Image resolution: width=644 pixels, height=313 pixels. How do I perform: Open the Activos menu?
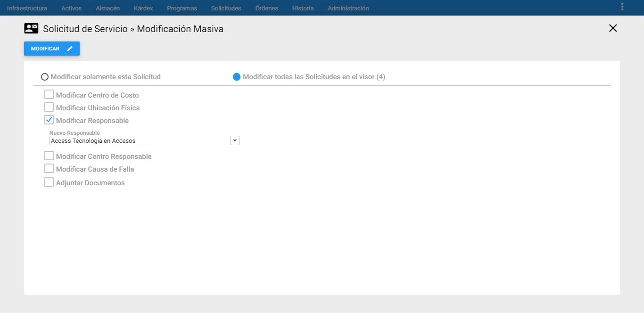[x=71, y=8]
